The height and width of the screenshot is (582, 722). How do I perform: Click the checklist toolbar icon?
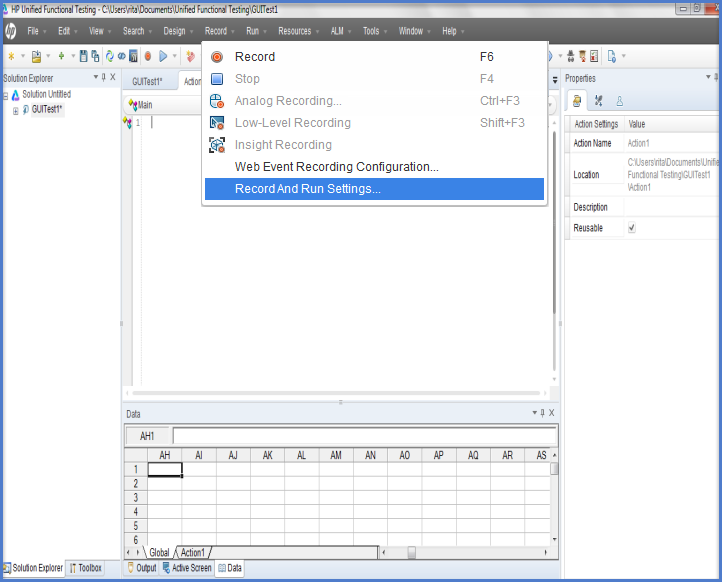tap(594, 56)
